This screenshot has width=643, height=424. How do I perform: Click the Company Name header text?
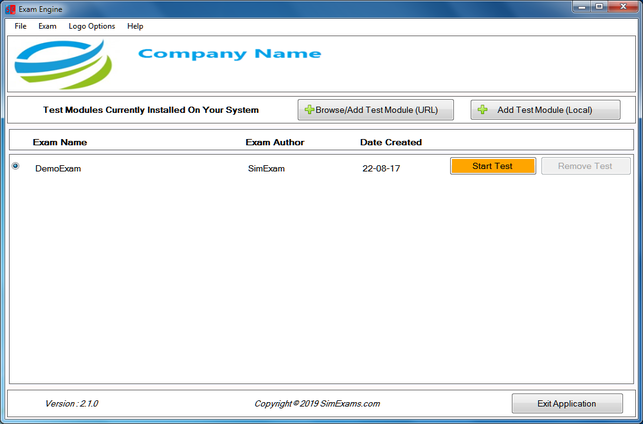click(x=230, y=54)
